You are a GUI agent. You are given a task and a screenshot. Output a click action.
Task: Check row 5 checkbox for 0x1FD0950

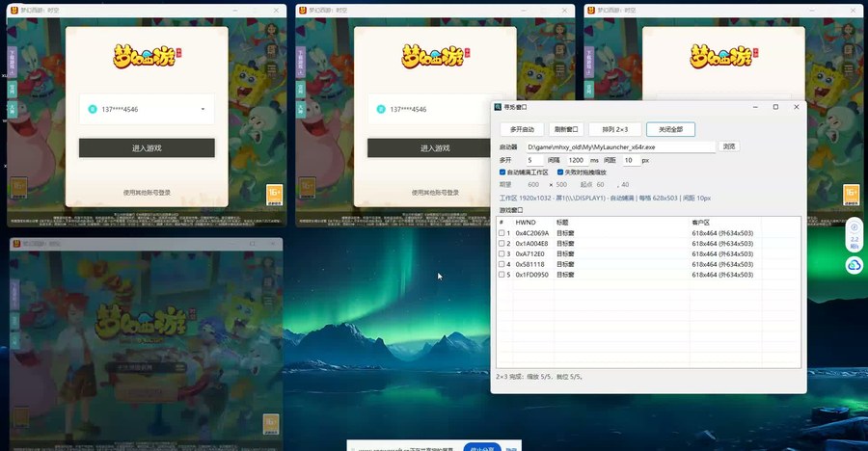tap(502, 275)
